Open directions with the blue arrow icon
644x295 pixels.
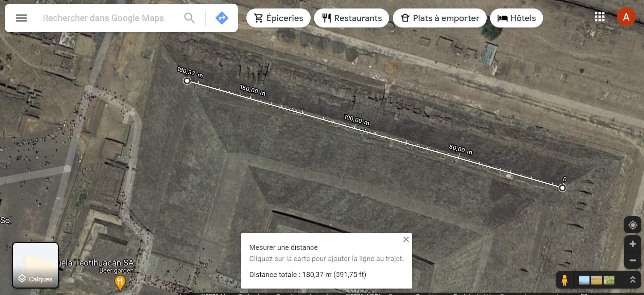coord(222,18)
